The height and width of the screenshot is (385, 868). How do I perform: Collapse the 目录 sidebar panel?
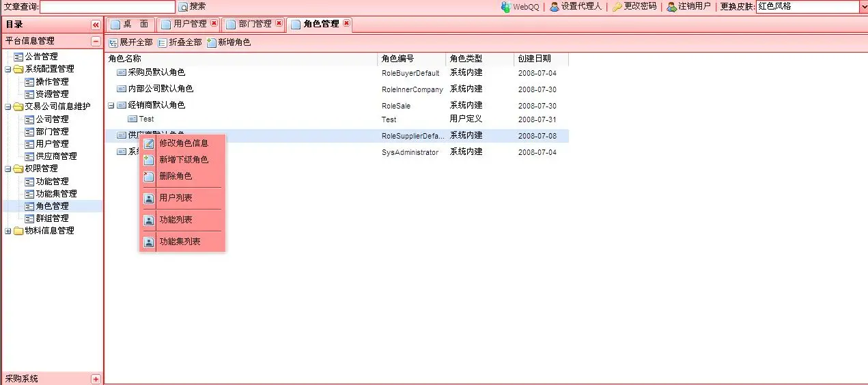point(96,25)
